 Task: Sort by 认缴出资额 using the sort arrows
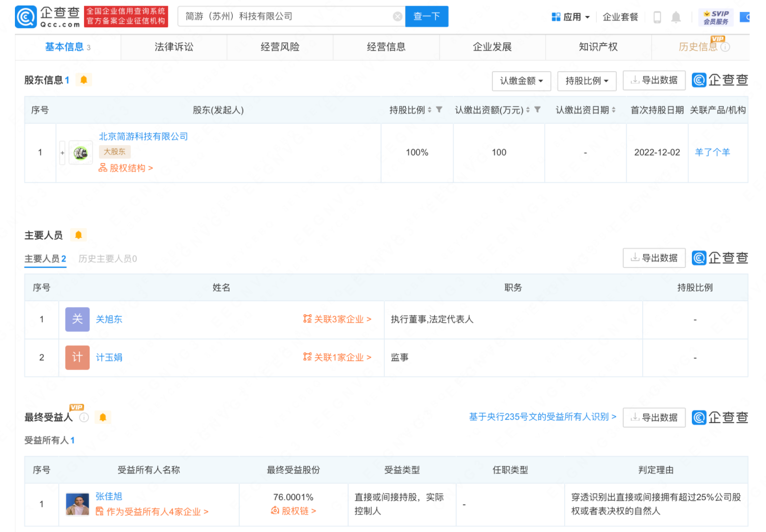click(x=528, y=110)
